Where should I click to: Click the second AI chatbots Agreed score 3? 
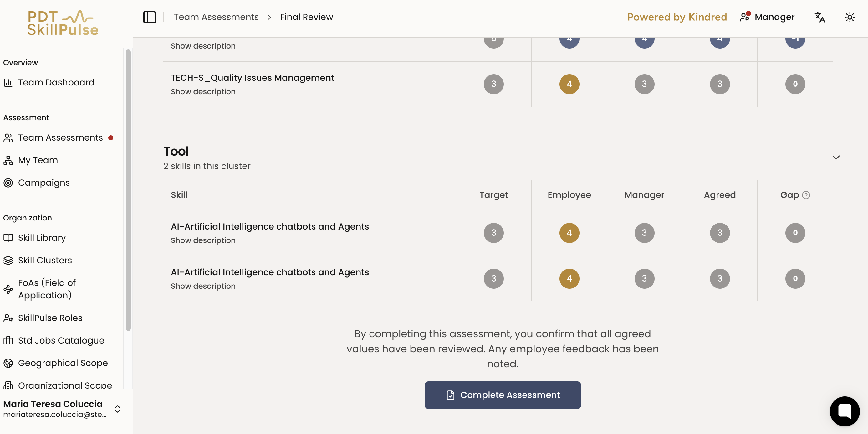(x=720, y=279)
